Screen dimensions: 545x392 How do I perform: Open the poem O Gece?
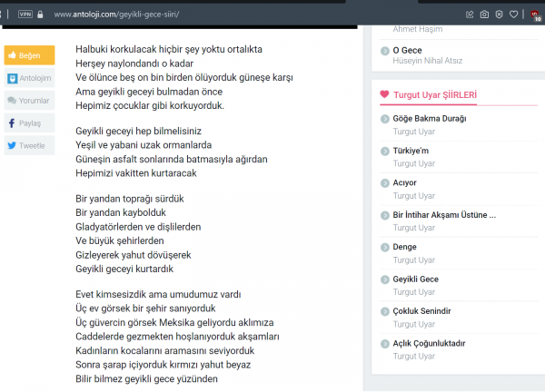[407, 50]
